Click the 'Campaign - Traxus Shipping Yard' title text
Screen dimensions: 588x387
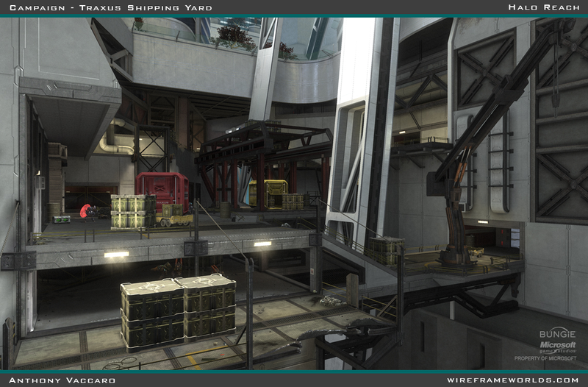click(x=111, y=7)
